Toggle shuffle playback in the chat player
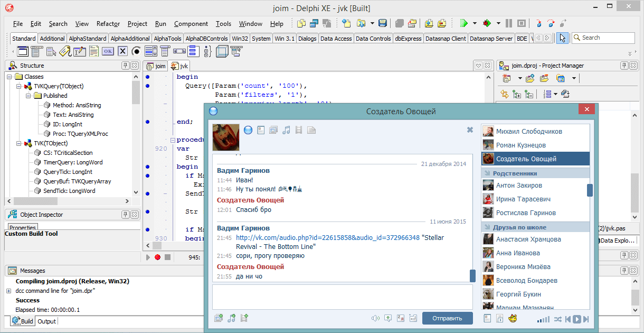The image size is (644, 333). click(557, 319)
